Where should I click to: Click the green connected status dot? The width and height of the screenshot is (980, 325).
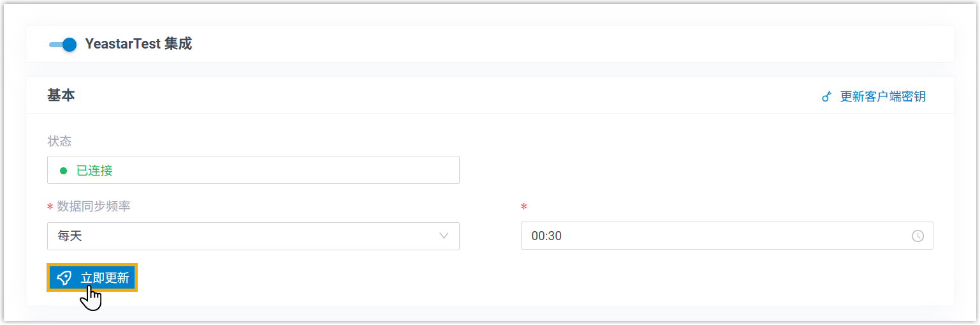point(63,170)
